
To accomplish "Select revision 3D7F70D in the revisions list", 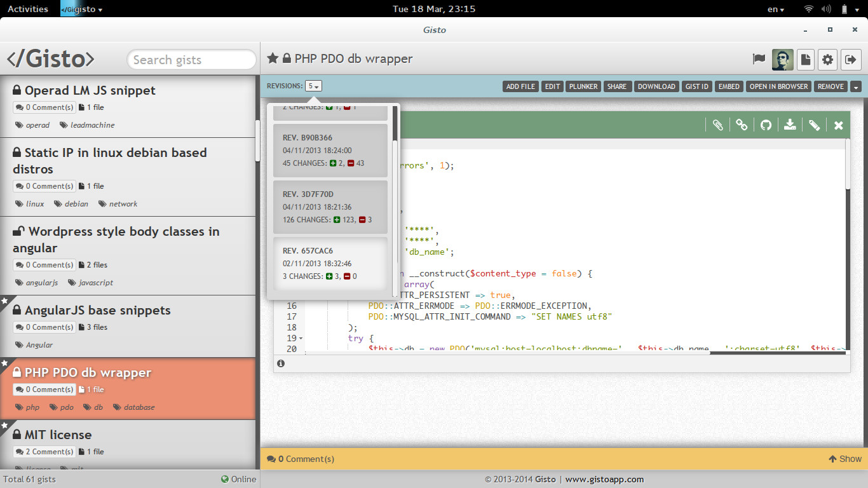I will point(330,207).
